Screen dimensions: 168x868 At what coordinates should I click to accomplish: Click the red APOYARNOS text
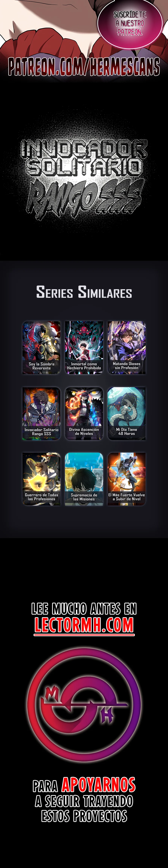click(x=99, y=785)
